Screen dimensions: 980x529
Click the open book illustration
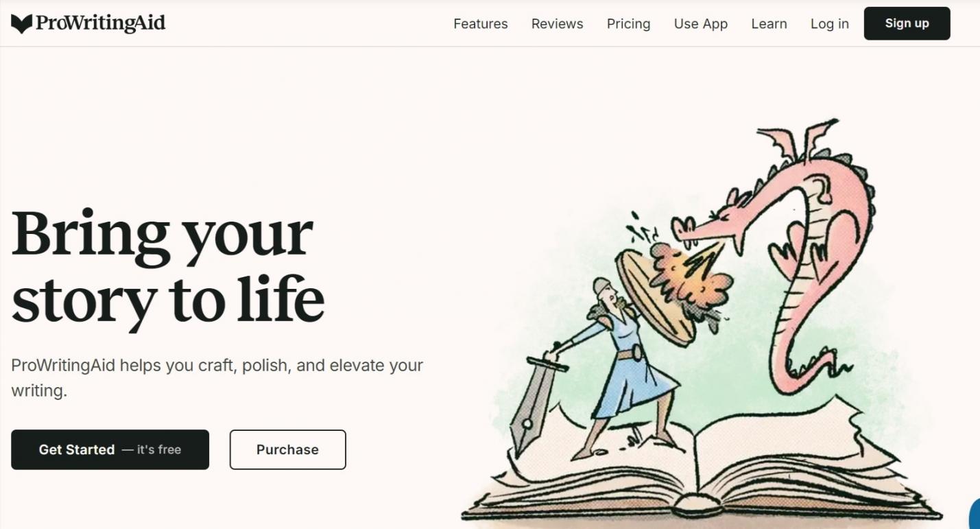tap(700, 467)
